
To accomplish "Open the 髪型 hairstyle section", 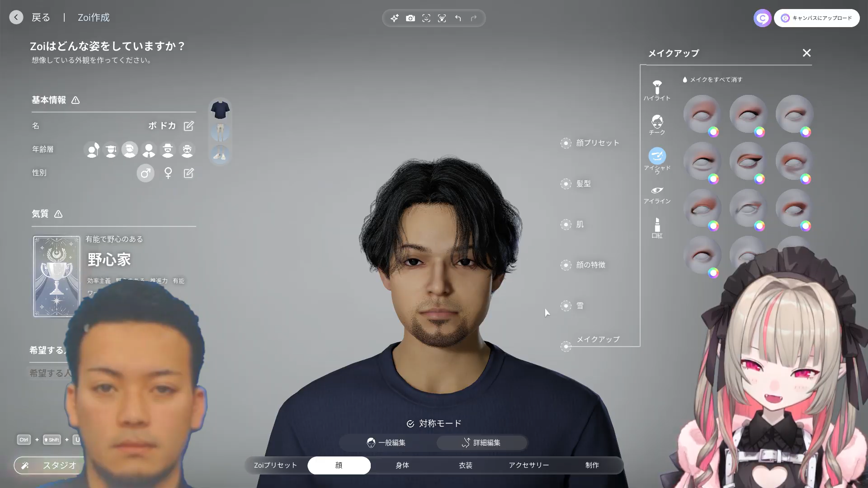I will (576, 184).
